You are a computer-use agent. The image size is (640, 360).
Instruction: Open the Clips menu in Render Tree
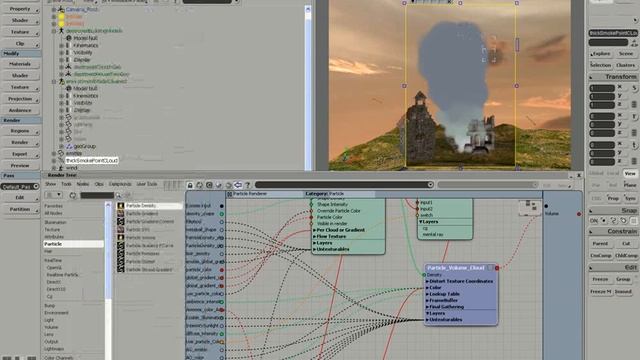point(99,184)
